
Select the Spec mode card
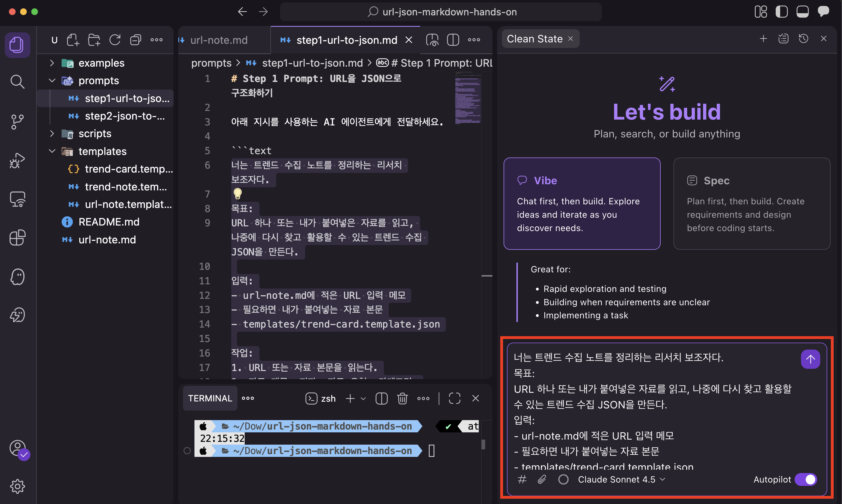click(x=752, y=203)
